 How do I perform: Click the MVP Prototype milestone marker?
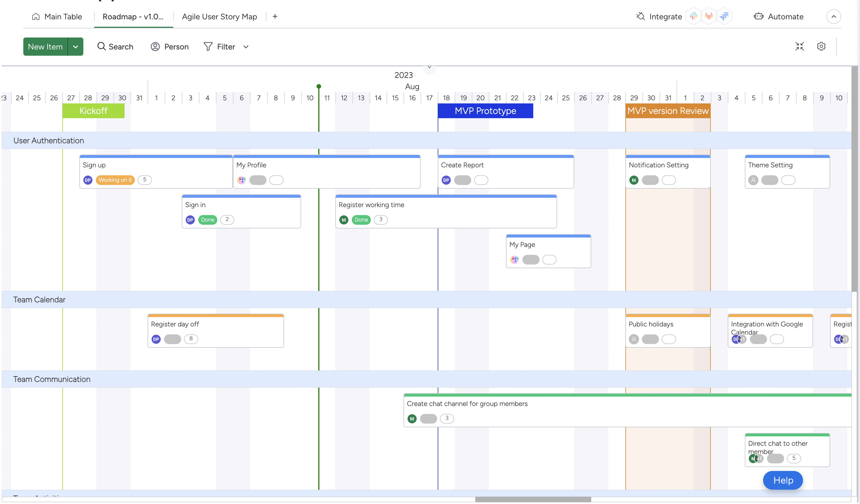coord(485,111)
